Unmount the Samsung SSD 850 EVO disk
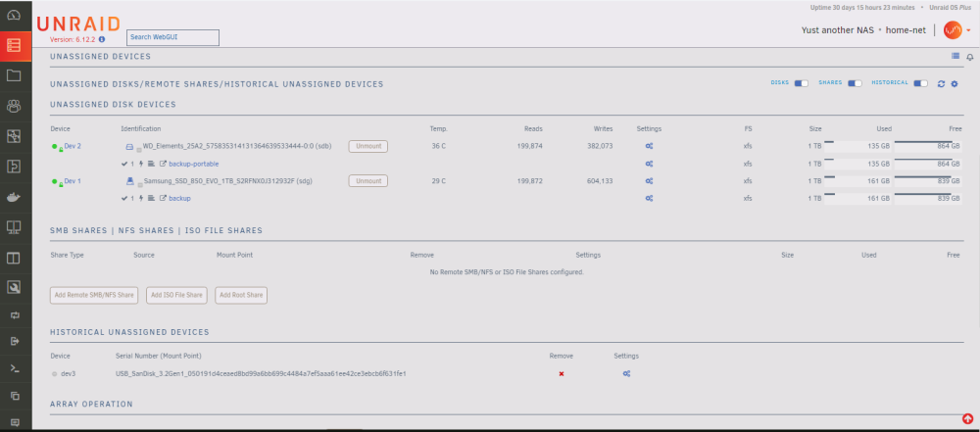Screen dimensions: 980x432 368,181
